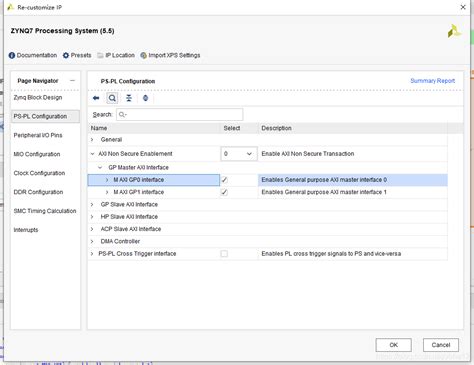Uncheck M AXI GP1 interface checkbox

click(x=224, y=192)
